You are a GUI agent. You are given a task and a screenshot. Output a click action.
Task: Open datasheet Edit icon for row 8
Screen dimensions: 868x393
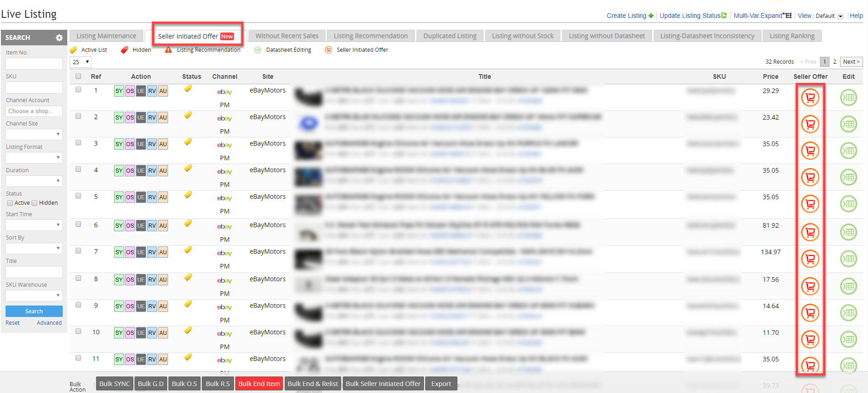point(849,286)
